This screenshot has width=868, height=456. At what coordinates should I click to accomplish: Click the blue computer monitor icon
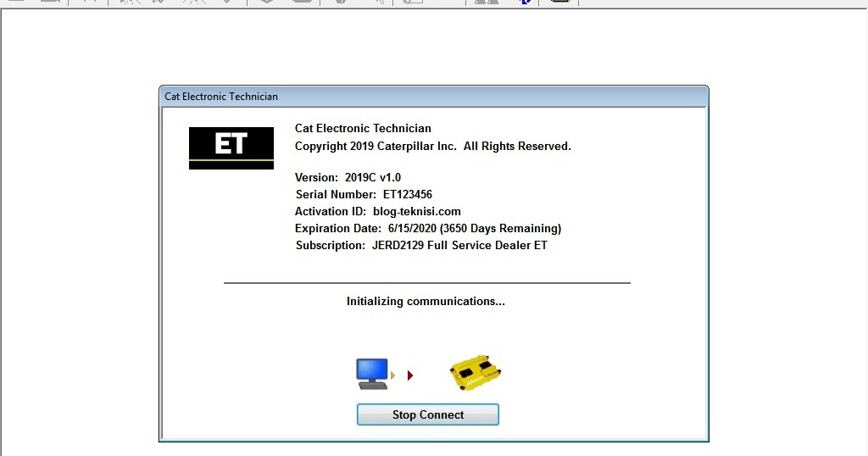pos(373,374)
